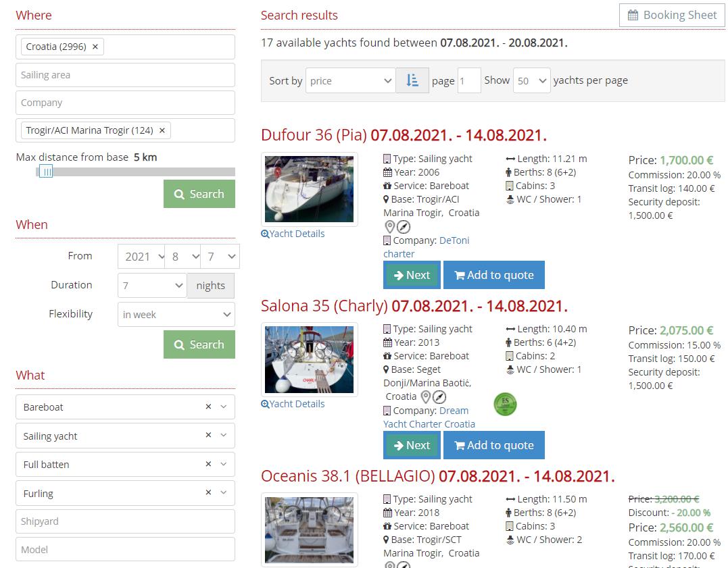The image size is (728, 568).
Task: Click the Search button under When
Action: coord(199,344)
